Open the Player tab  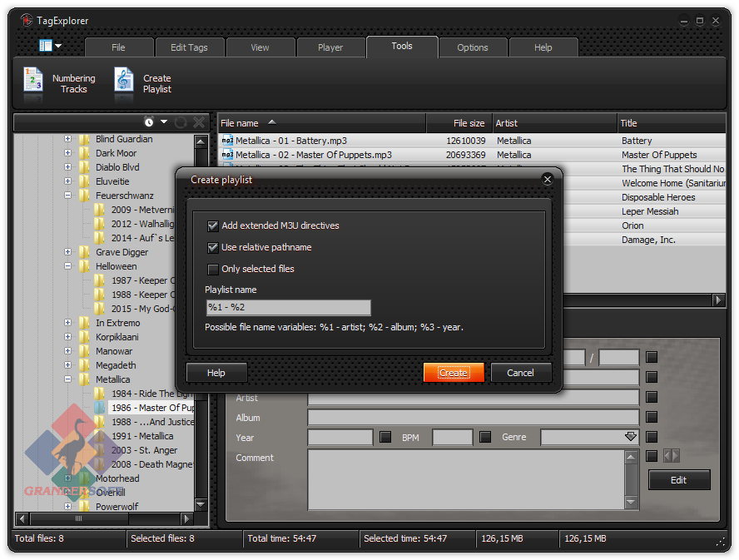(x=330, y=47)
